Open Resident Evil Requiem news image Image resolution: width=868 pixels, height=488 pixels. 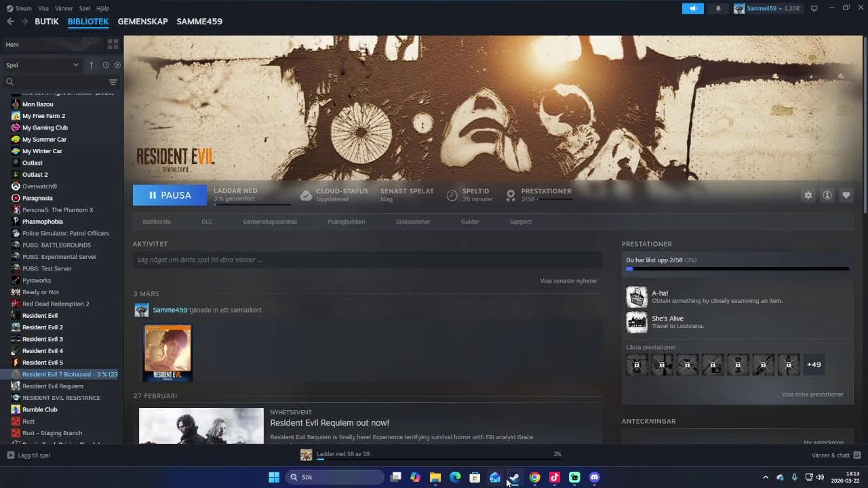pyautogui.click(x=201, y=426)
